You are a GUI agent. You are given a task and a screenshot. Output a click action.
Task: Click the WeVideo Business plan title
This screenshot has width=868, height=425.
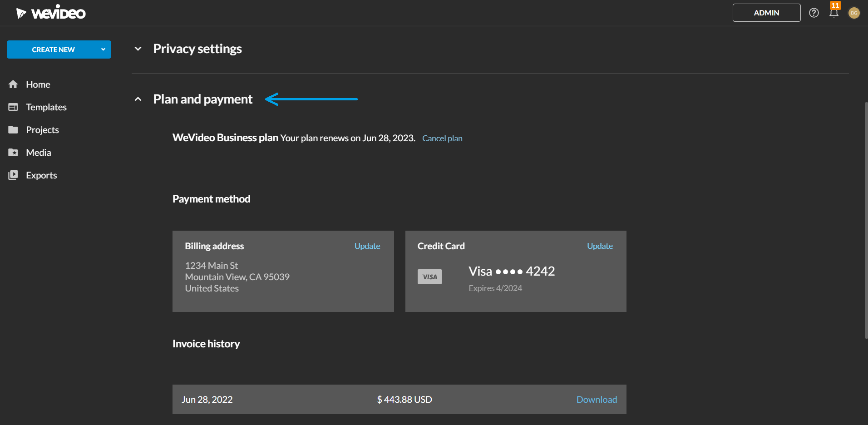coord(225,138)
